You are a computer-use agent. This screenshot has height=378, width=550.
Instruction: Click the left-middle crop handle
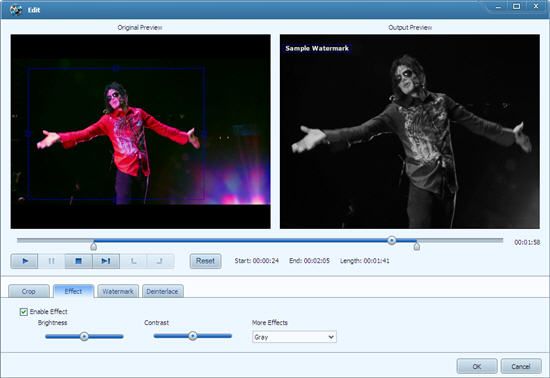[28, 133]
